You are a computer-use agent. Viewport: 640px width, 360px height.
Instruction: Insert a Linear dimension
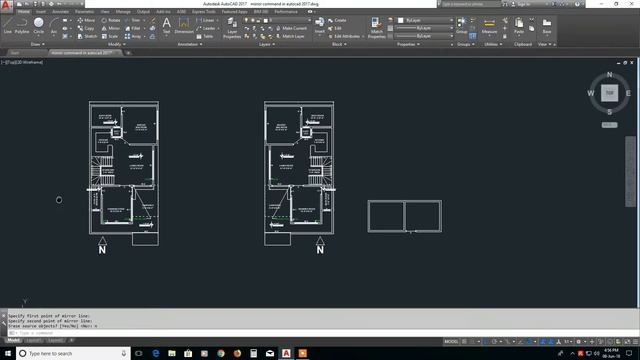(x=205, y=20)
